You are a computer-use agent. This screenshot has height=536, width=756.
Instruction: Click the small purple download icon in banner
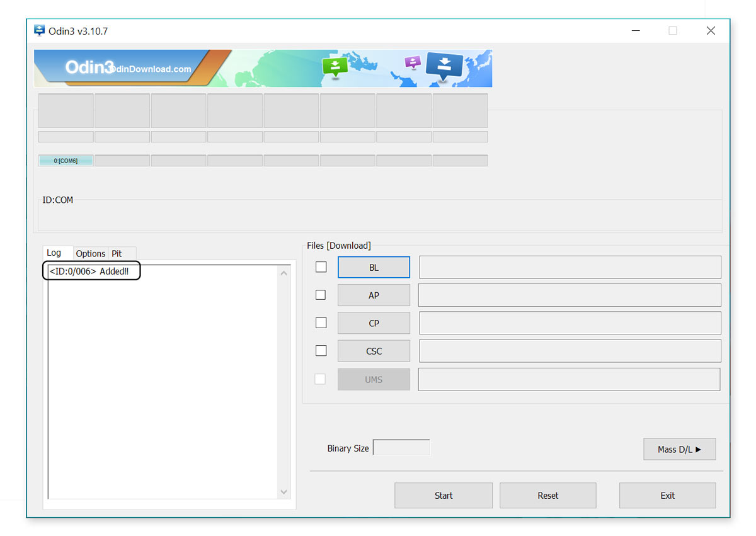(x=413, y=62)
